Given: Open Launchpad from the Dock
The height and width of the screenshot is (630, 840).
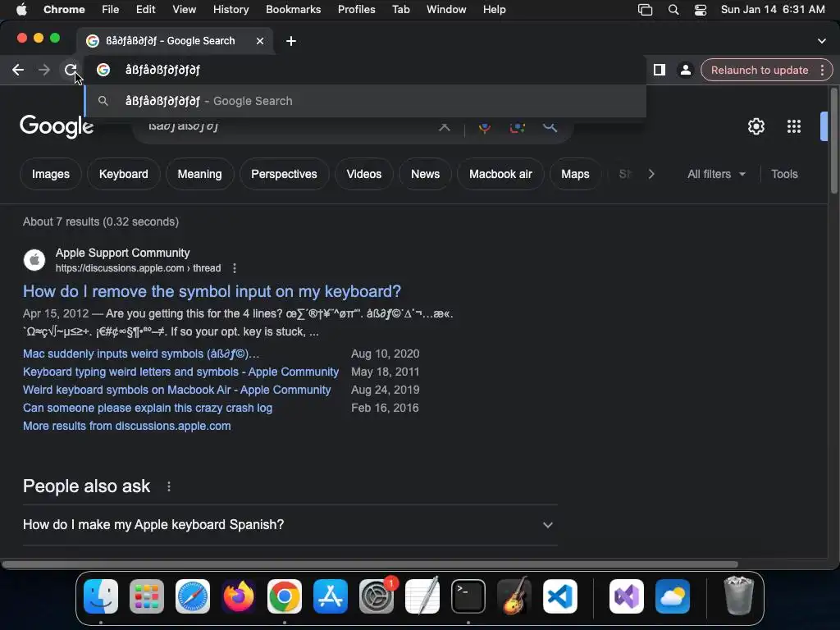Looking at the screenshot, I should [147, 596].
